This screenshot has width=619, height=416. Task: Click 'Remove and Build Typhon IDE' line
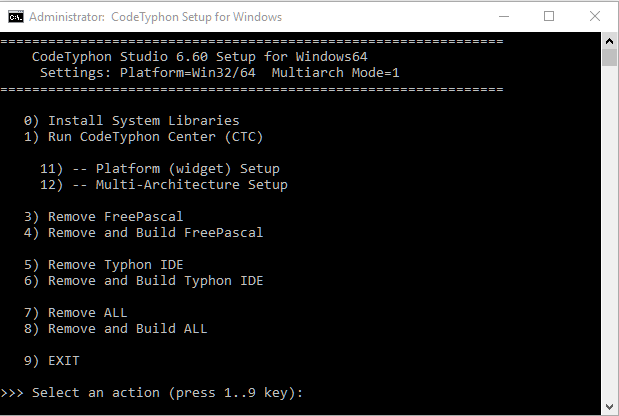click(143, 281)
